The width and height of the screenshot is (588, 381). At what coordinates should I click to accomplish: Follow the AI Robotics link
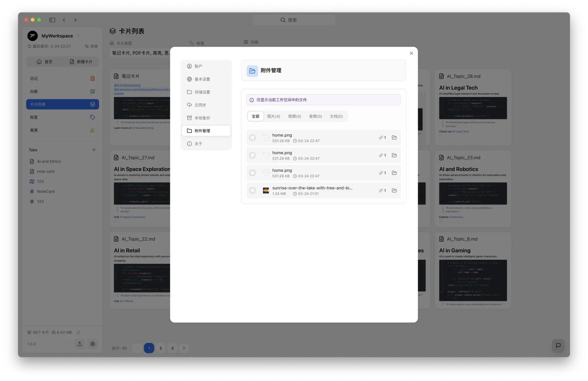(x=457, y=217)
